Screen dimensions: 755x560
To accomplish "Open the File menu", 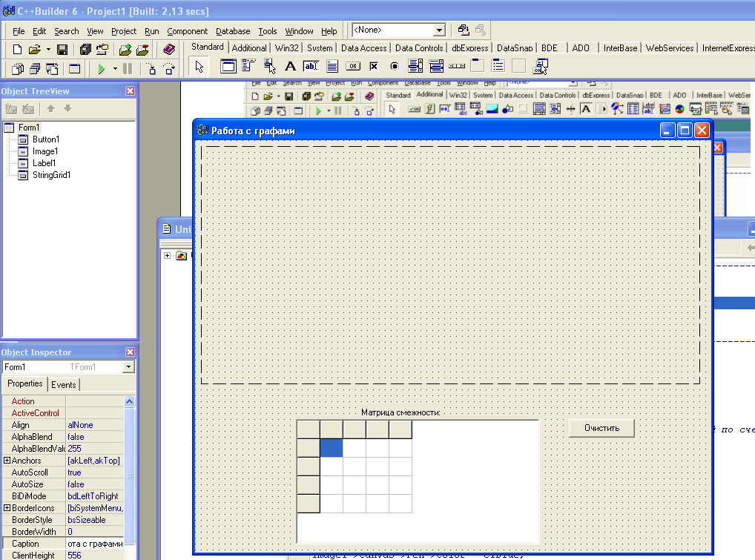I will (19, 31).
